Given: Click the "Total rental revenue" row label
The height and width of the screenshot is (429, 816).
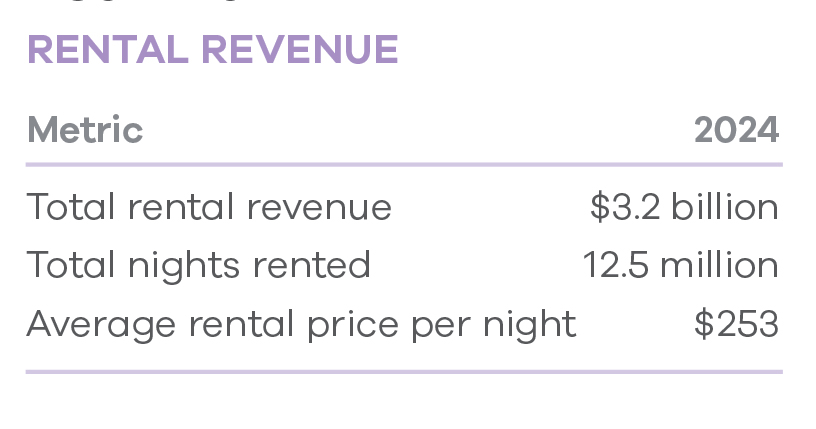Looking at the screenshot, I should tap(209, 207).
